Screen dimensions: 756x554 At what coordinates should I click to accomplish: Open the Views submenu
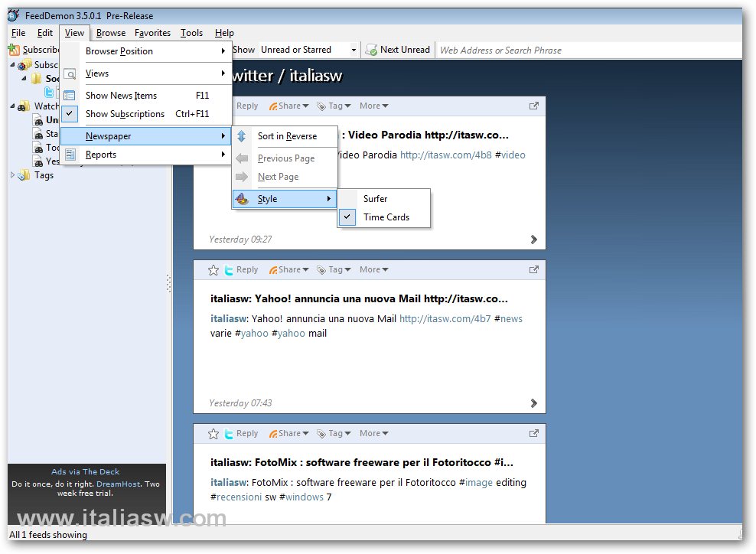click(146, 73)
